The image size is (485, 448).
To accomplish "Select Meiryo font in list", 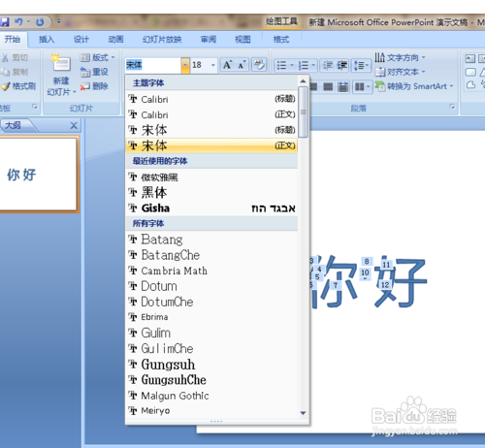I will pyautogui.click(x=211, y=410).
